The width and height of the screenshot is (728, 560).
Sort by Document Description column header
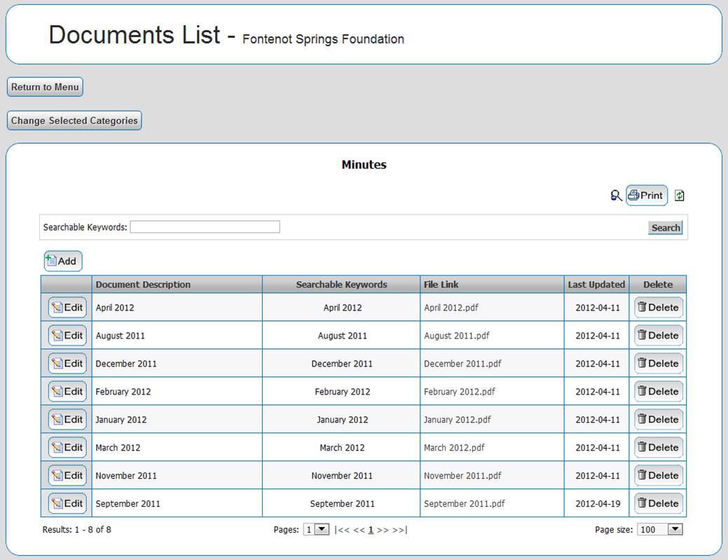143,285
